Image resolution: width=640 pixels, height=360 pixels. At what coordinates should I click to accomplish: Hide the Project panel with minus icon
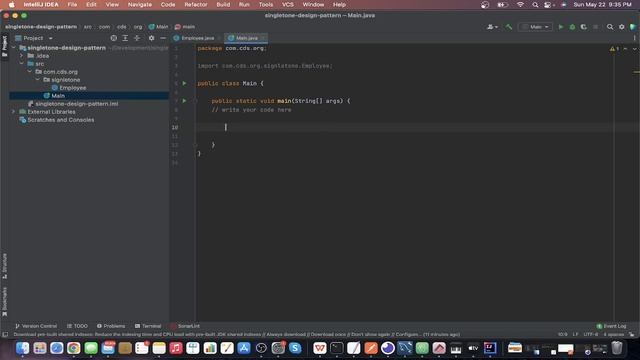coord(163,38)
